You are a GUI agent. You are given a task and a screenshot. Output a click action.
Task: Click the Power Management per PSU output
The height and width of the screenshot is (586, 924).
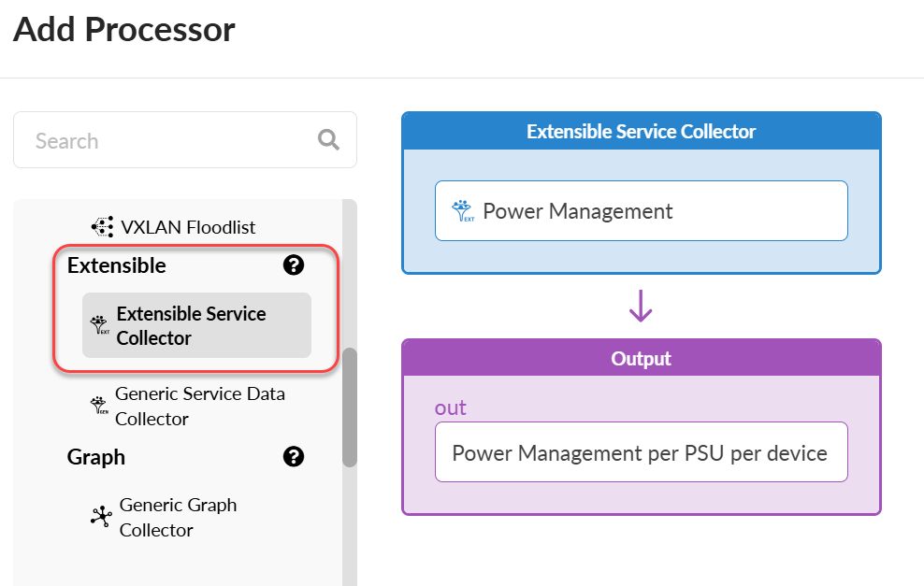tap(641, 453)
